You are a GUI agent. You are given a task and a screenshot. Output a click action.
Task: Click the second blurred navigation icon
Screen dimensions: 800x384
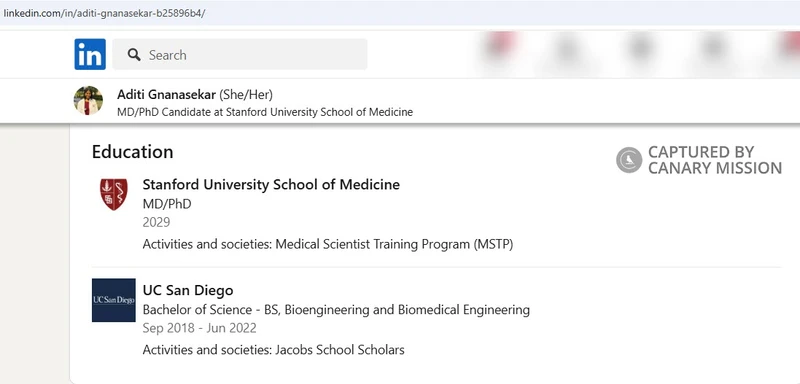(566, 49)
